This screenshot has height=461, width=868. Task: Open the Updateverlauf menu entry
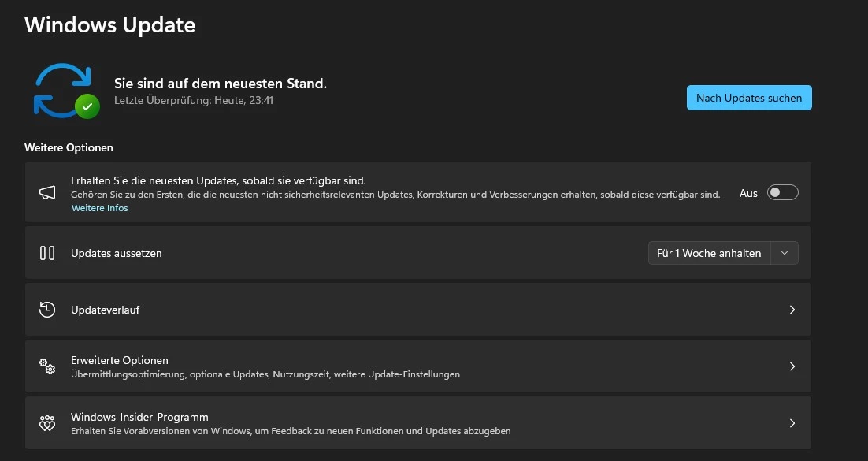[x=418, y=310]
